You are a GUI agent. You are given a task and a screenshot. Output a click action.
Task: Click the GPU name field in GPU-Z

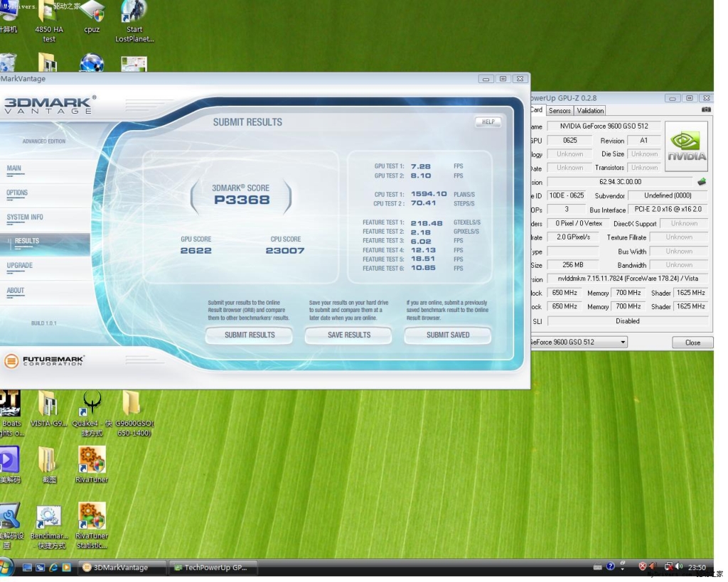(x=604, y=126)
